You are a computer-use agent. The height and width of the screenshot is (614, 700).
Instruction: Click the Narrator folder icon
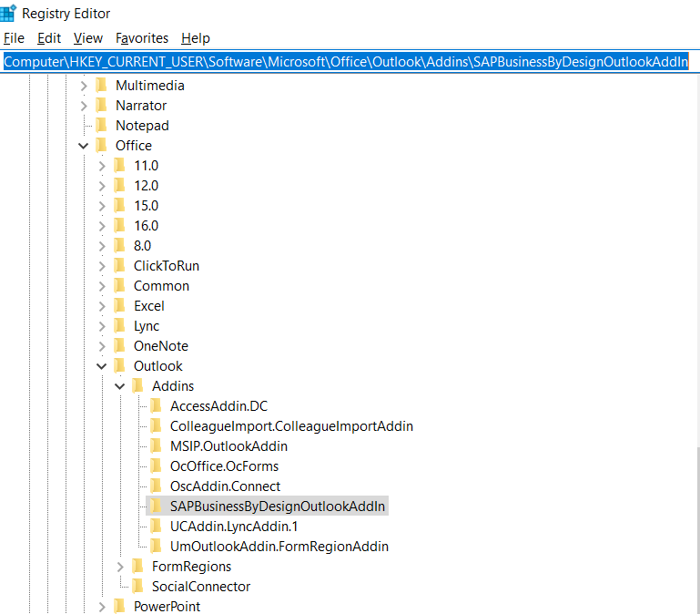[x=101, y=106]
